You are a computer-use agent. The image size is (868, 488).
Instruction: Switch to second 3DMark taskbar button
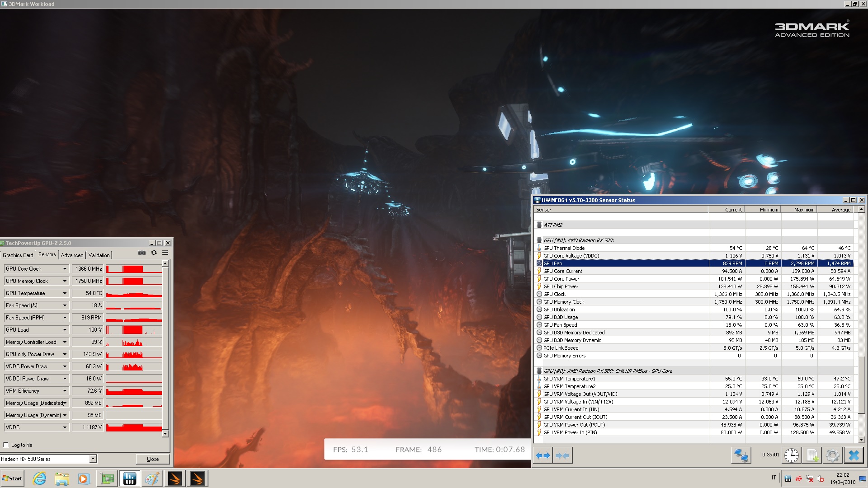pyautogui.click(x=198, y=479)
